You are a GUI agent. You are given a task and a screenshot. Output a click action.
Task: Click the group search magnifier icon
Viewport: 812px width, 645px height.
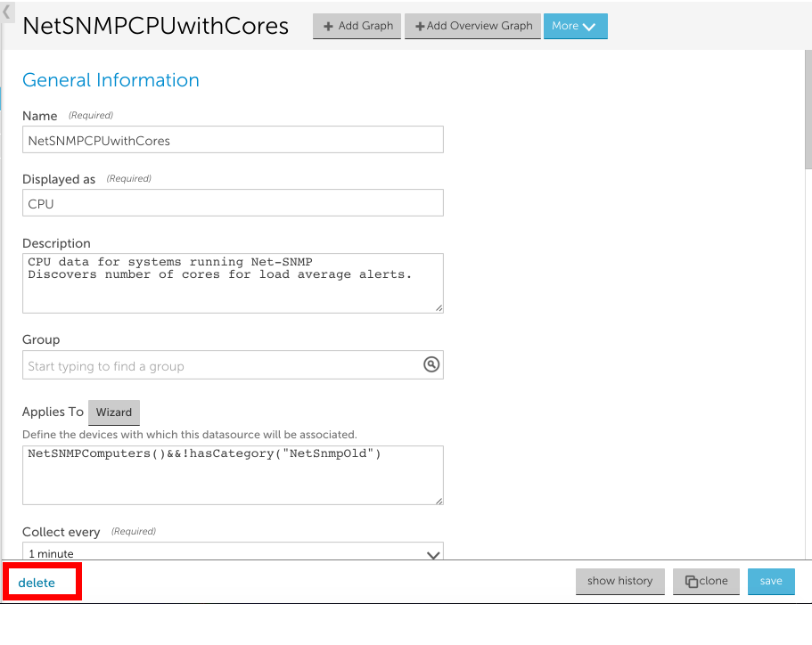coord(431,364)
